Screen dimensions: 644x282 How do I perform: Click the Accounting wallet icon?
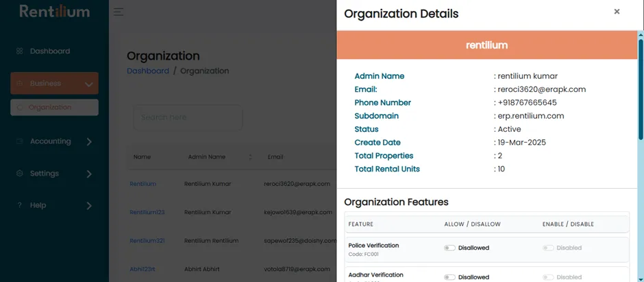tap(19, 141)
